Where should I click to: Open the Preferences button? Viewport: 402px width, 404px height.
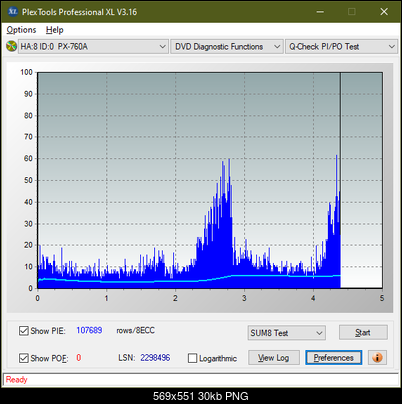coord(333,358)
